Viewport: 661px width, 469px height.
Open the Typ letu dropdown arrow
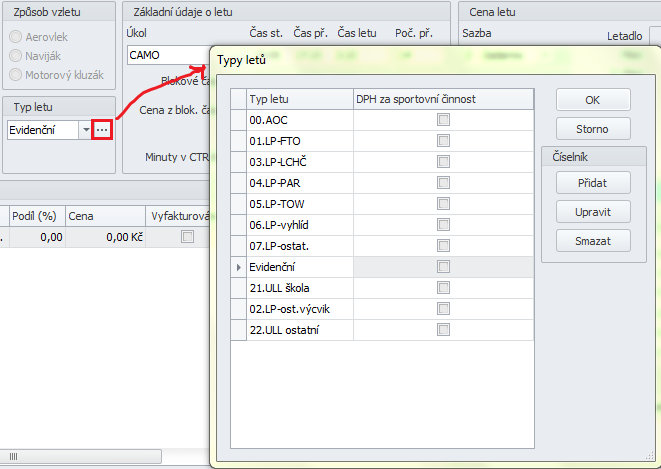[x=86, y=130]
